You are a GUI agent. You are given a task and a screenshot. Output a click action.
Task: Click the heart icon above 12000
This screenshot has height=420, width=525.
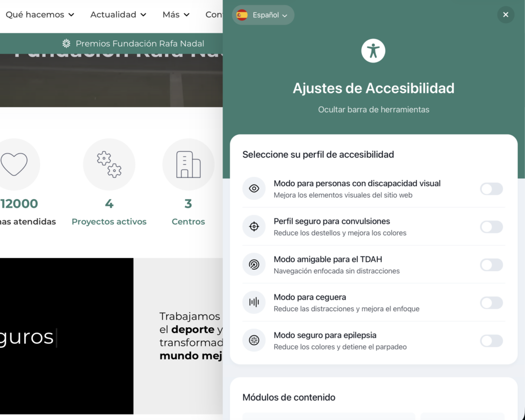[x=14, y=165]
